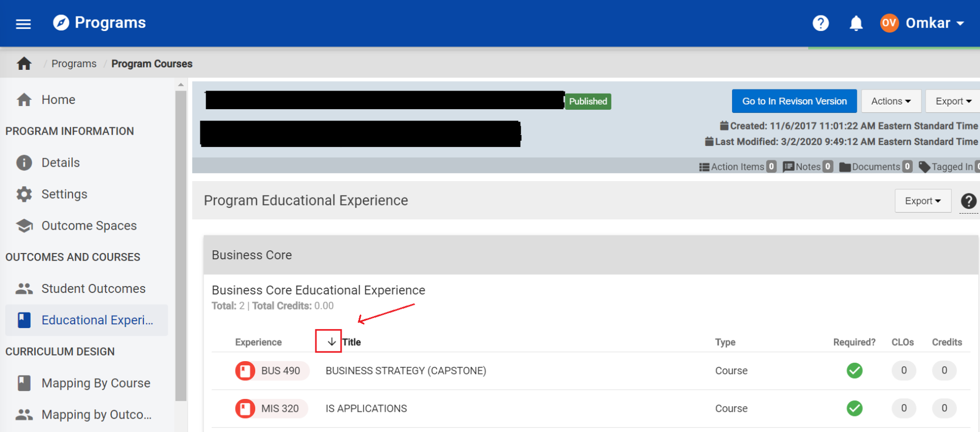Click the MIS 320 course icon

245,408
